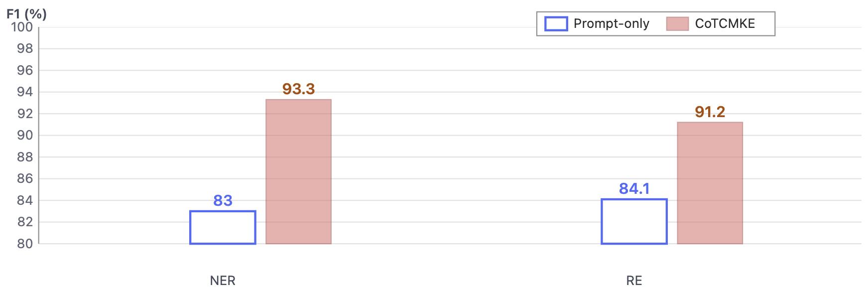Screen dimensions: 868x291
Task: Click the 90 tick on the y-axis
Action: [25, 136]
